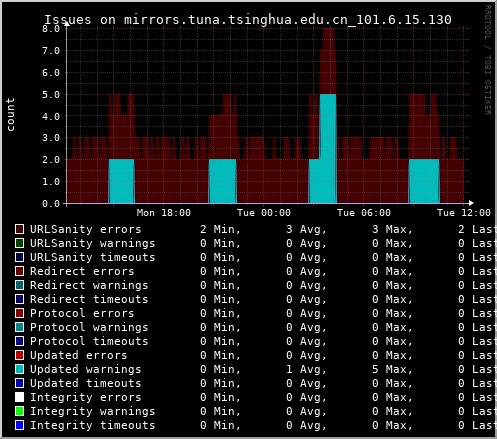Viewport: 497px width, 439px height.
Task: Click the Redirect timeouts color swatch
Action: pos(19,299)
